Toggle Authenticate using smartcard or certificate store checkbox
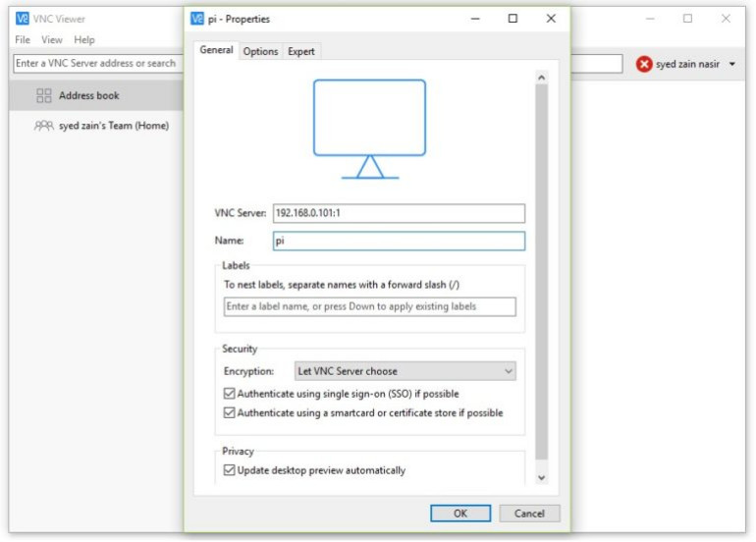The image size is (756, 542). coord(230,412)
